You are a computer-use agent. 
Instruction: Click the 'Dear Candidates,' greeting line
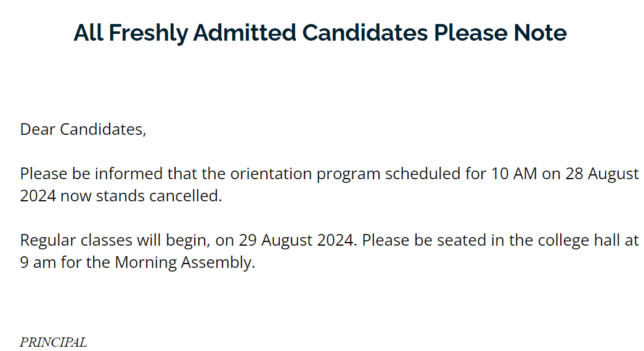click(83, 129)
